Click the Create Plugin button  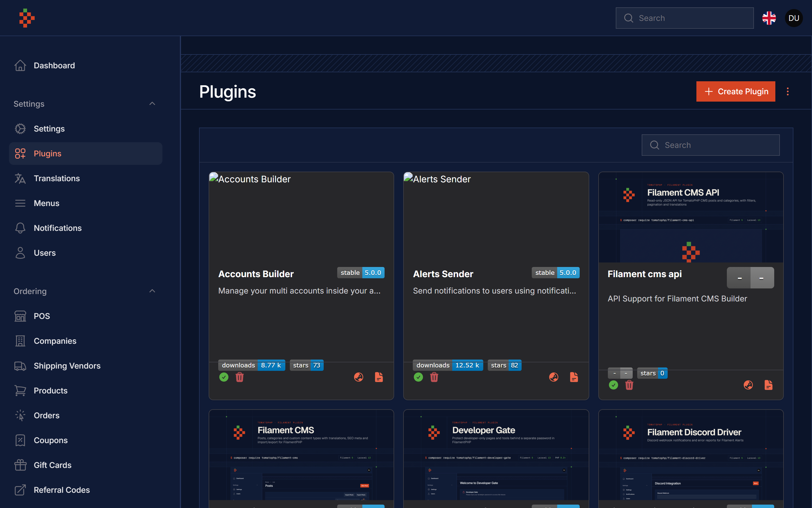pyautogui.click(x=736, y=91)
